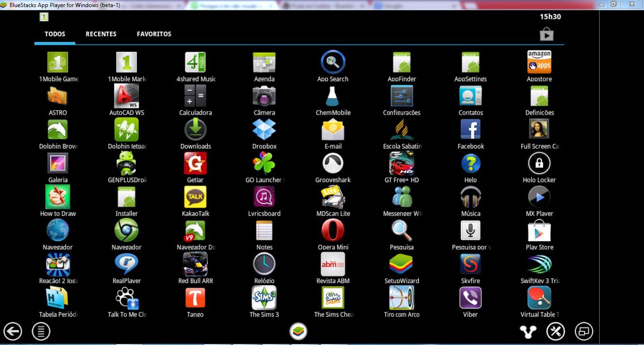This screenshot has height=345, width=644.
Task: Open the Play Store bag icon beneath the clock
Action: pyautogui.click(x=546, y=34)
